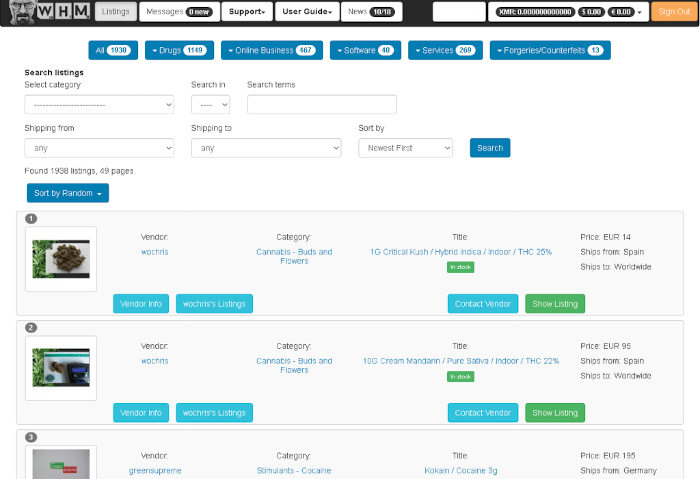Open the Listings tab in top navigation
Viewport: 700px width, 479px height.
coord(115,12)
